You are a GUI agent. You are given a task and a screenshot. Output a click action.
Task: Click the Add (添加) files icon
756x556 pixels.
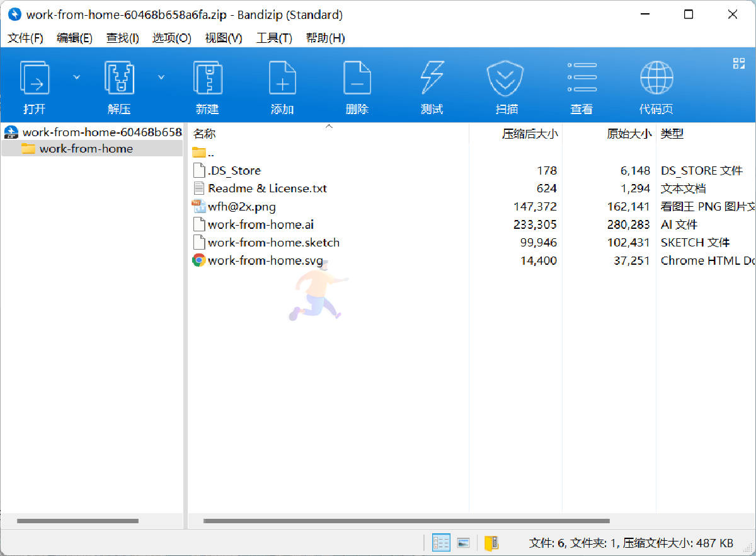point(282,78)
